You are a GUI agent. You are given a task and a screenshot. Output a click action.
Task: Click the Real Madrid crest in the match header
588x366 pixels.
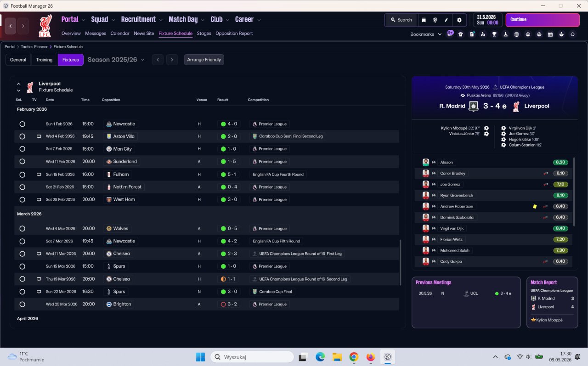tap(474, 106)
